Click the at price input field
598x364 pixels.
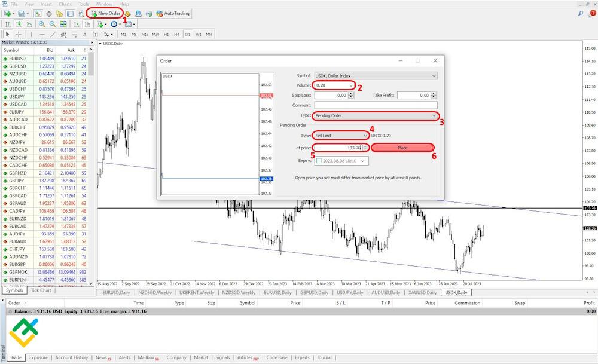(x=338, y=148)
